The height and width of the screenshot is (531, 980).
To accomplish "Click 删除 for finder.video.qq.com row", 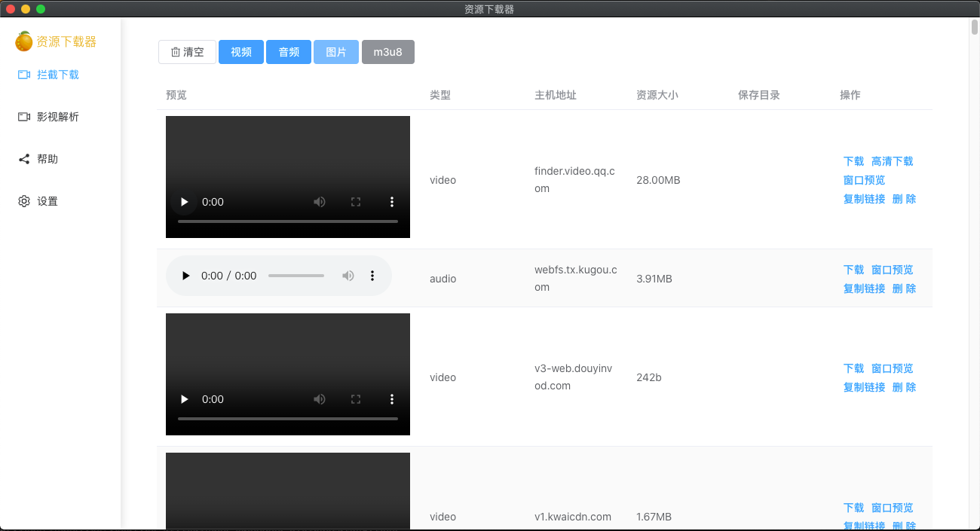I will 905,199.
